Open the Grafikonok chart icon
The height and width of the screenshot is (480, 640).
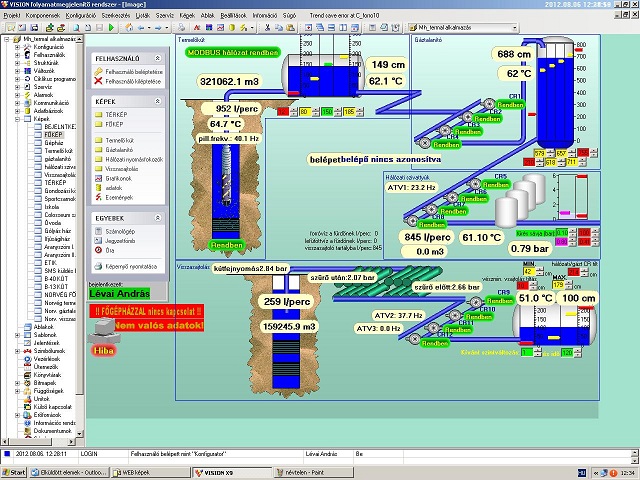(x=98, y=178)
